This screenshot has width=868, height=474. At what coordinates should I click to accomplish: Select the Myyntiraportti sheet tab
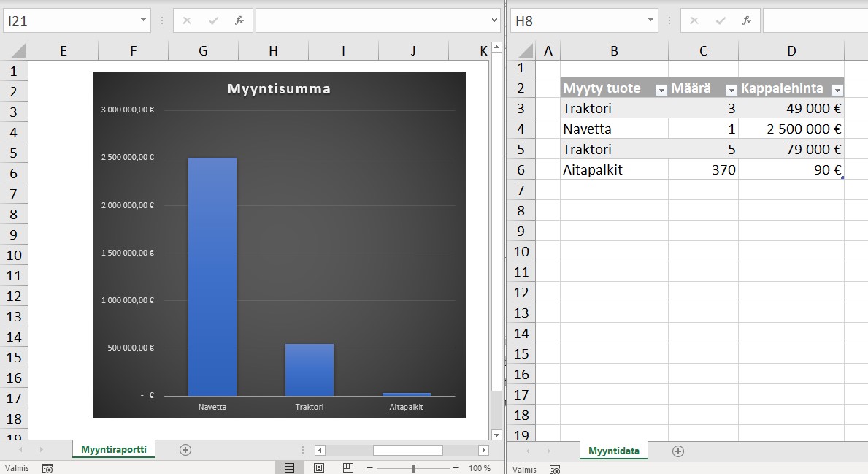[x=113, y=449]
